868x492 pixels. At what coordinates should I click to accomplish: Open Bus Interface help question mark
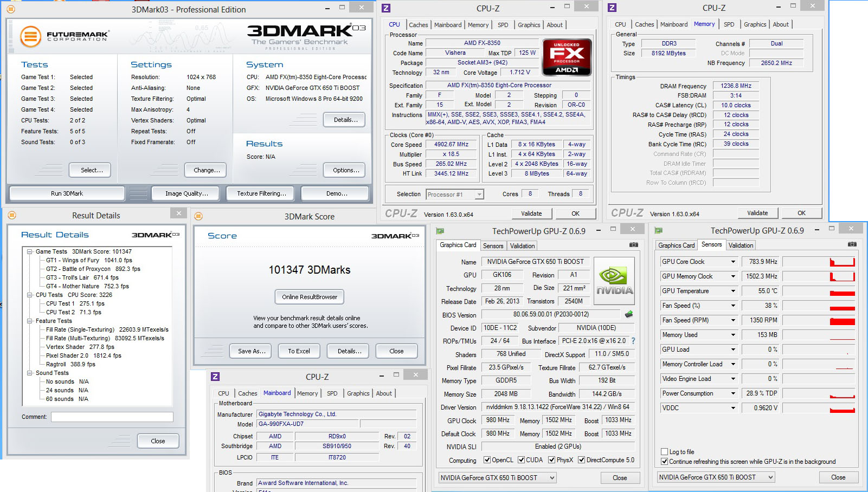point(633,341)
